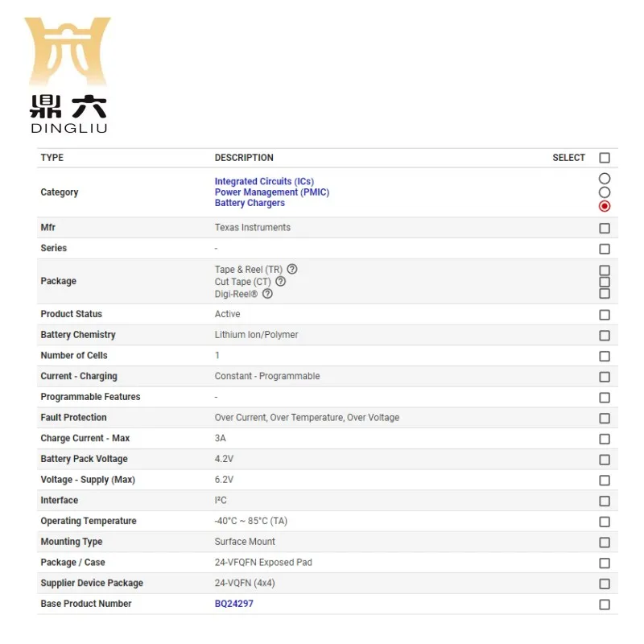
Task: Open the Power Management (PMIC) link
Action: 272,192
